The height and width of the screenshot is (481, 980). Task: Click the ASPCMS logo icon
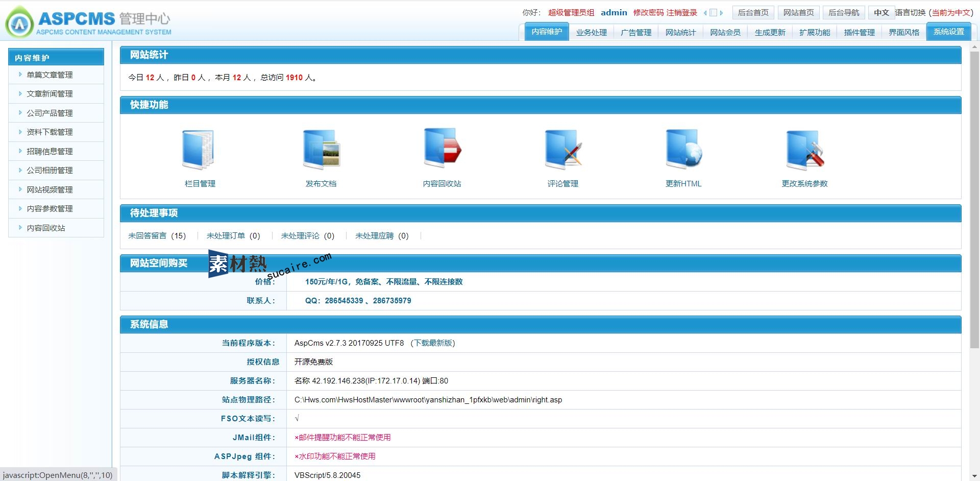[x=19, y=22]
